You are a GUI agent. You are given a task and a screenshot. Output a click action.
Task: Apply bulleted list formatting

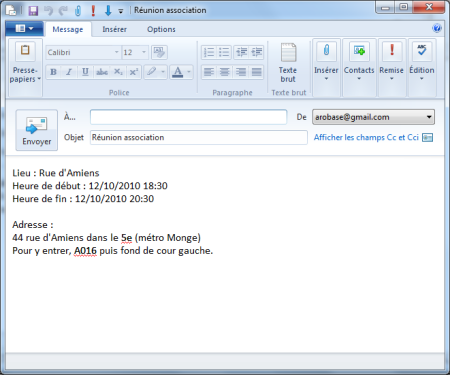224,52
